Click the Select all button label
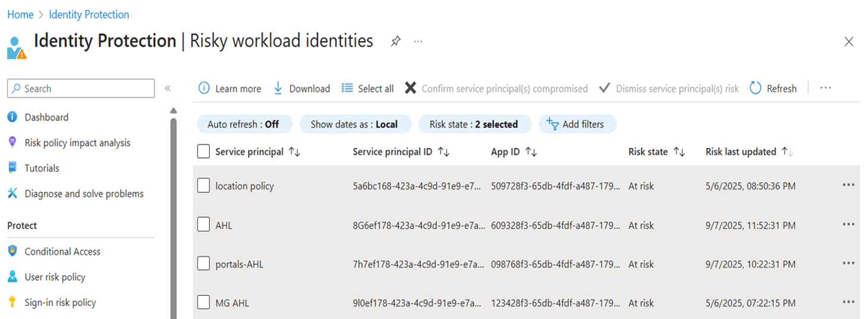Image resolution: width=868 pixels, height=319 pixels. click(x=376, y=89)
